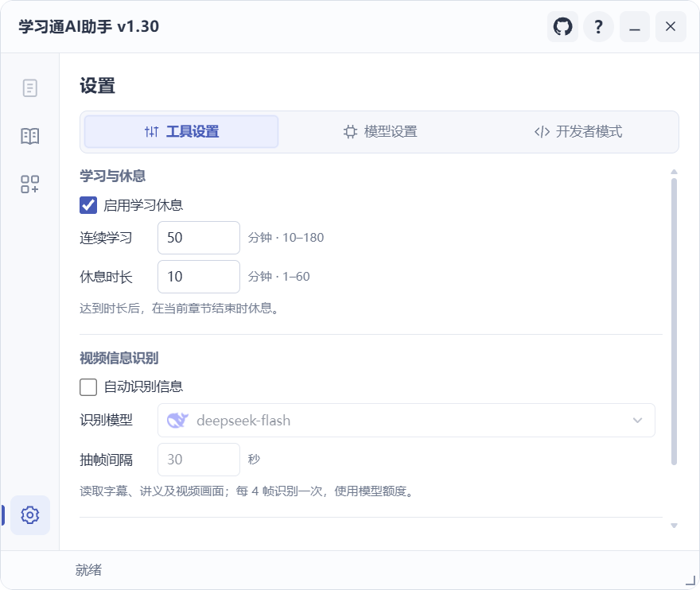This screenshot has height=590, width=700.
Task: Click the 设置 page title
Action: pyautogui.click(x=97, y=86)
